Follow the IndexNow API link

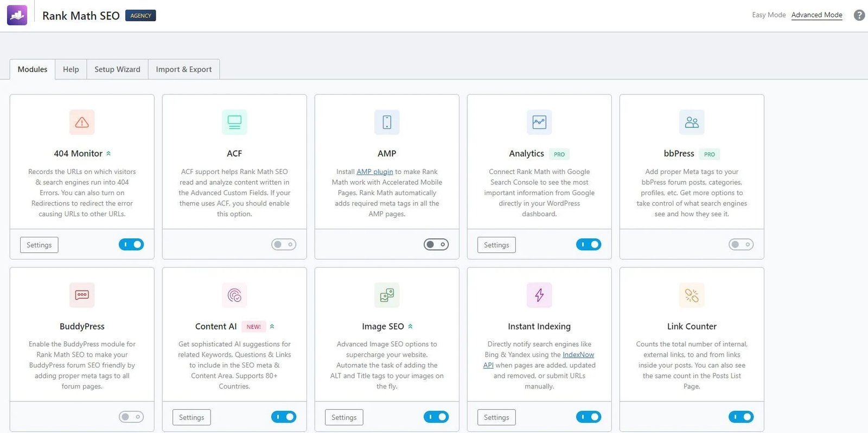(578, 355)
